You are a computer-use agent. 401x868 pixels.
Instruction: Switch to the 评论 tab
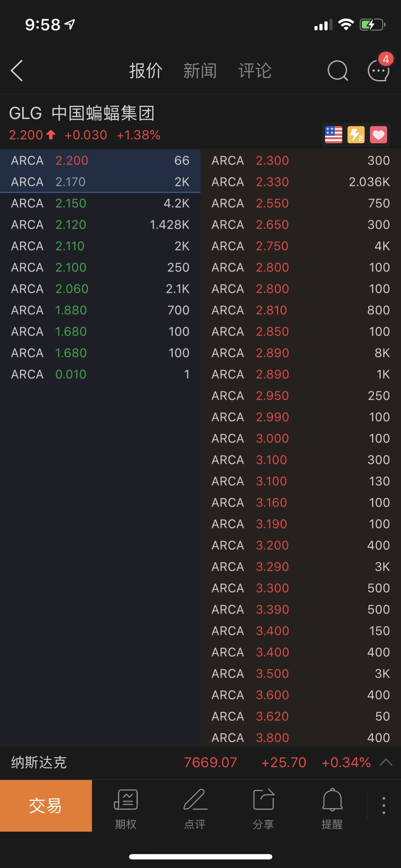click(x=255, y=71)
